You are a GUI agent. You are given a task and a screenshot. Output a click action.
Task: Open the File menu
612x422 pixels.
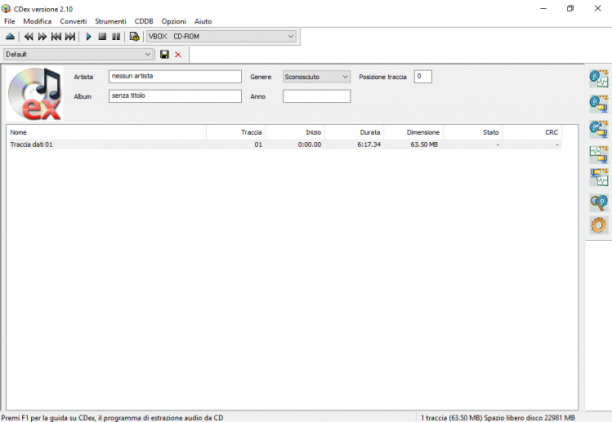pyautogui.click(x=10, y=21)
